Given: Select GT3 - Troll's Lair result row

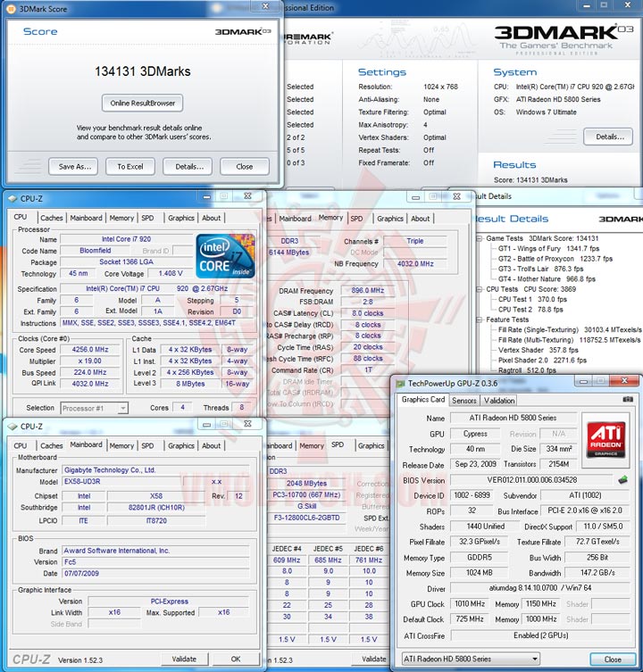Looking at the screenshot, I should (x=540, y=270).
